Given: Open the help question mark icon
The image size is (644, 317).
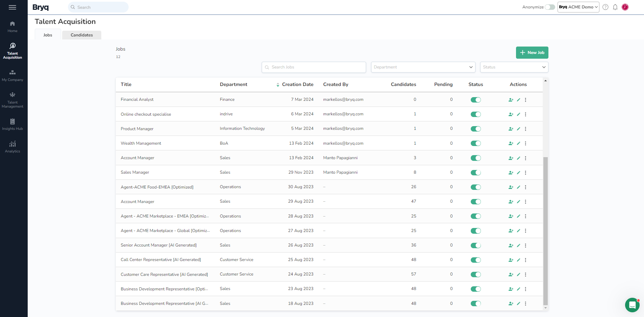Looking at the screenshot, I should click(605, 7).
